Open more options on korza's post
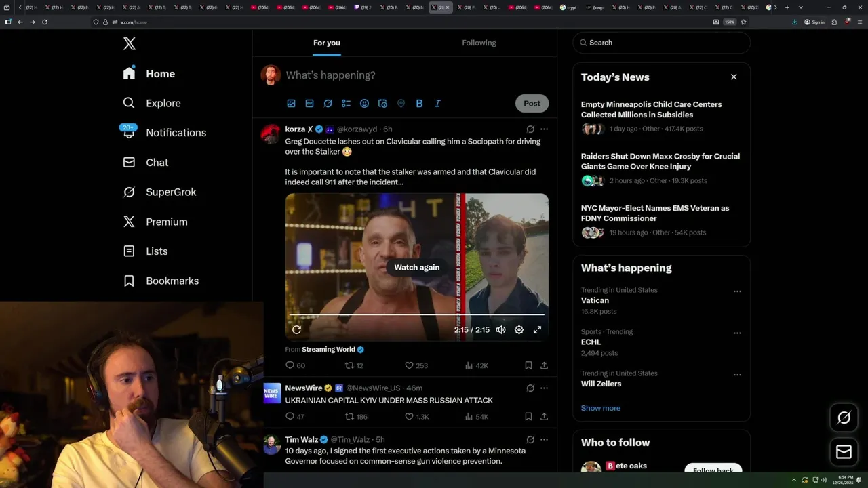The image size is (868, 488). [x=544, y=129]
